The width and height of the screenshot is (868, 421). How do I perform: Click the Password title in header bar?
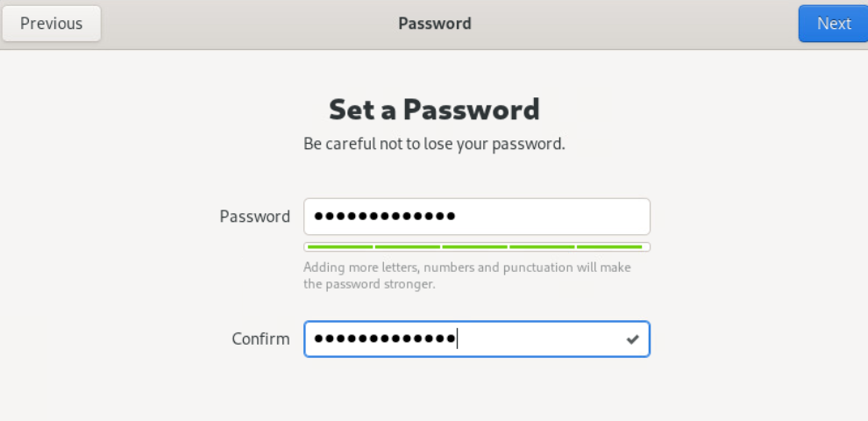pyautogui.click(x=434, y=24)
